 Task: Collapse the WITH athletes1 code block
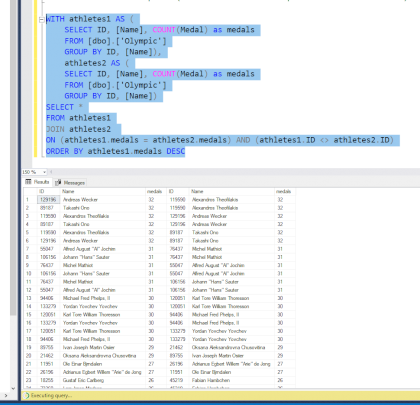[41, 20]
